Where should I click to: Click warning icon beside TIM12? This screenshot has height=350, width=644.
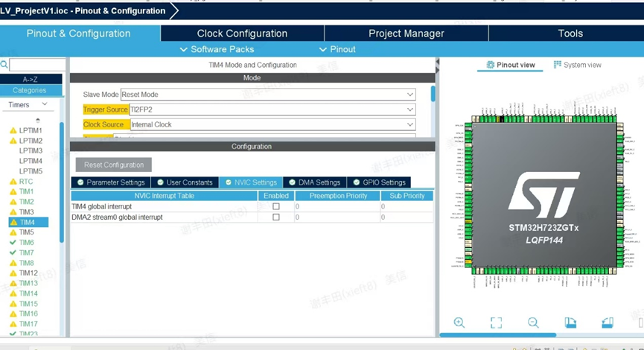point(13,273)
